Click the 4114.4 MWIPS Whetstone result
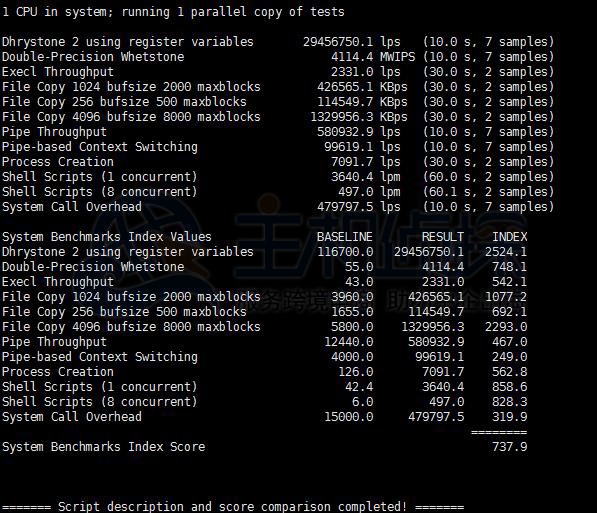Screen dimensions: 597x513 373,57
